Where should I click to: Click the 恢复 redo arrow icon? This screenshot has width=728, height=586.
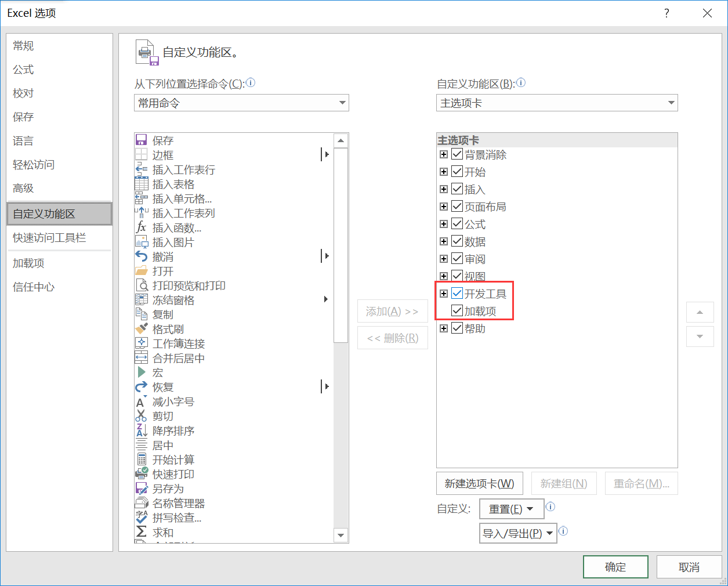141,387
